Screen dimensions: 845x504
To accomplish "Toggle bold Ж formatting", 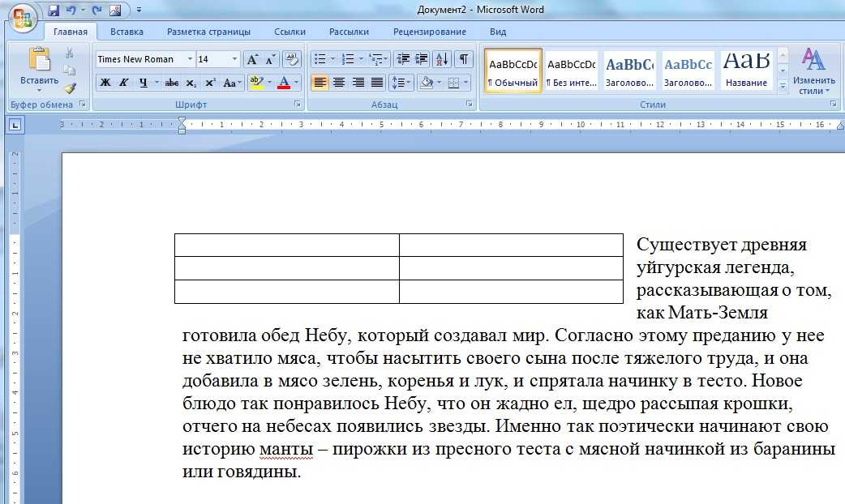I will pos(105,83).
